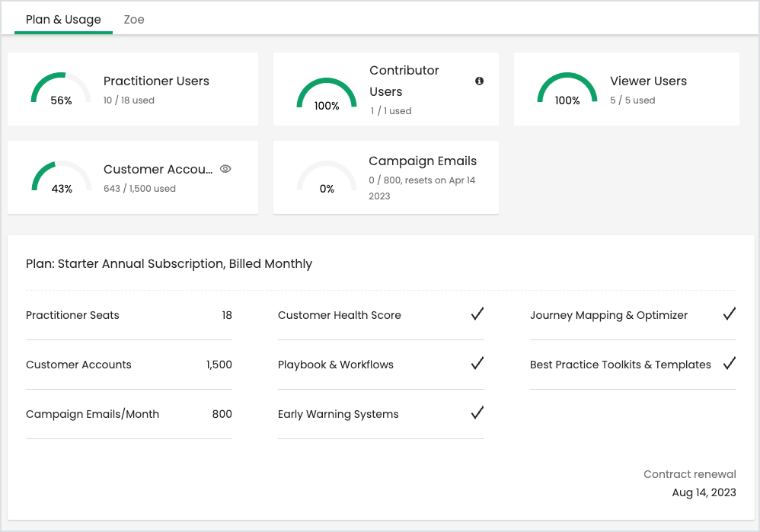This screenshot has width=760, height=532.
Task: Switch to the Plan & Usage tab
Action: point(63,19)
